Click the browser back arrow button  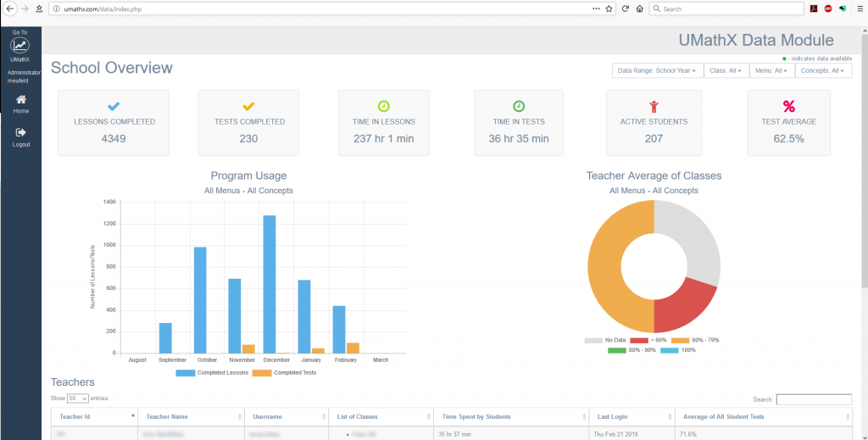click(9, 8)
